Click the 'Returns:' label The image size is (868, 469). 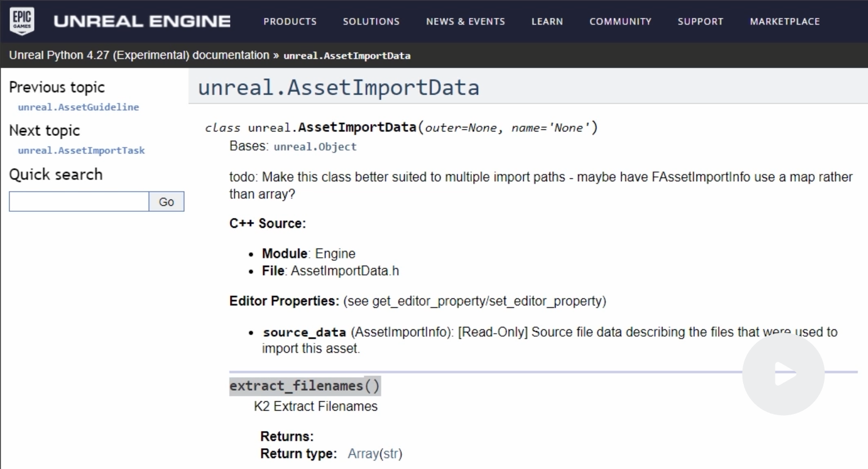[287, 437]
